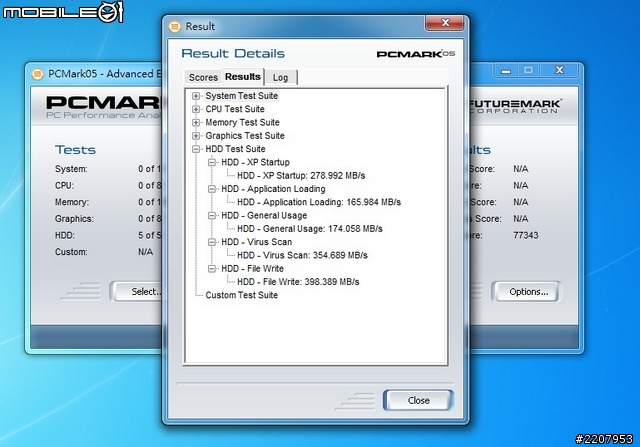Select the CPU Test Suite row
The image size is (640, 447).
235,109
